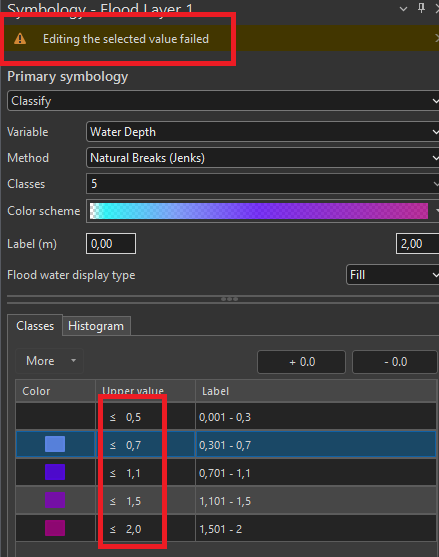This screenshot has height=557, width=439.
Task: Open the Method dropdown showing Natural Breaks (Jenks)
Action: point(262,158)
